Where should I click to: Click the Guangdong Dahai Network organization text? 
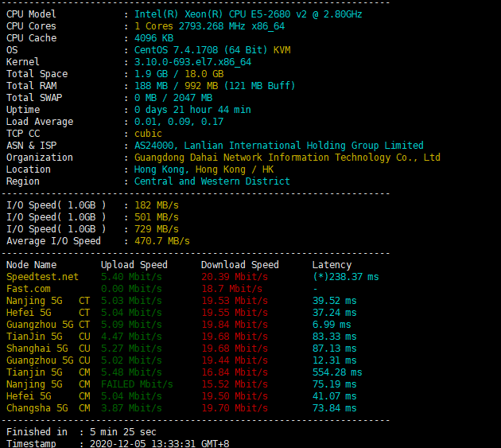point(287,158)
